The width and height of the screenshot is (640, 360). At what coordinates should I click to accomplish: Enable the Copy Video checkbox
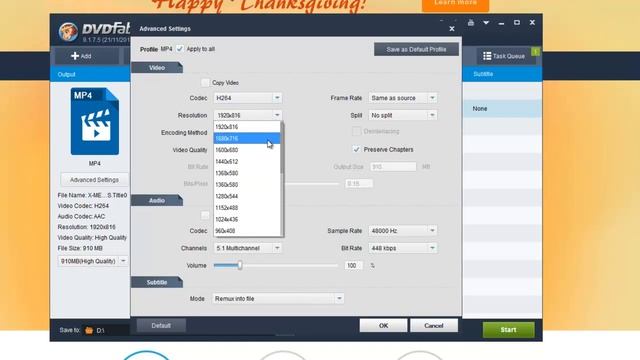pyautogui.click(x=205, y=82)
